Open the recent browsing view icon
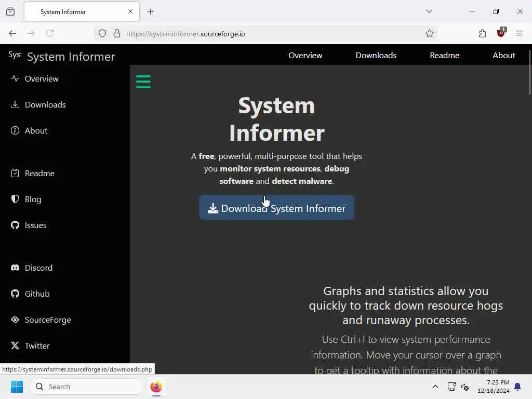 [10, 11]
